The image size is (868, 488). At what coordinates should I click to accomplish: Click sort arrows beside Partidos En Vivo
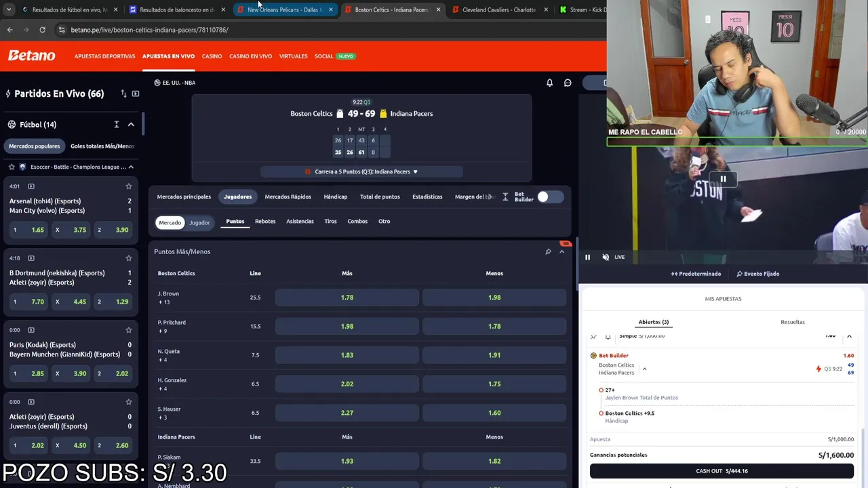pyautogui.click(x=123, y=94)
